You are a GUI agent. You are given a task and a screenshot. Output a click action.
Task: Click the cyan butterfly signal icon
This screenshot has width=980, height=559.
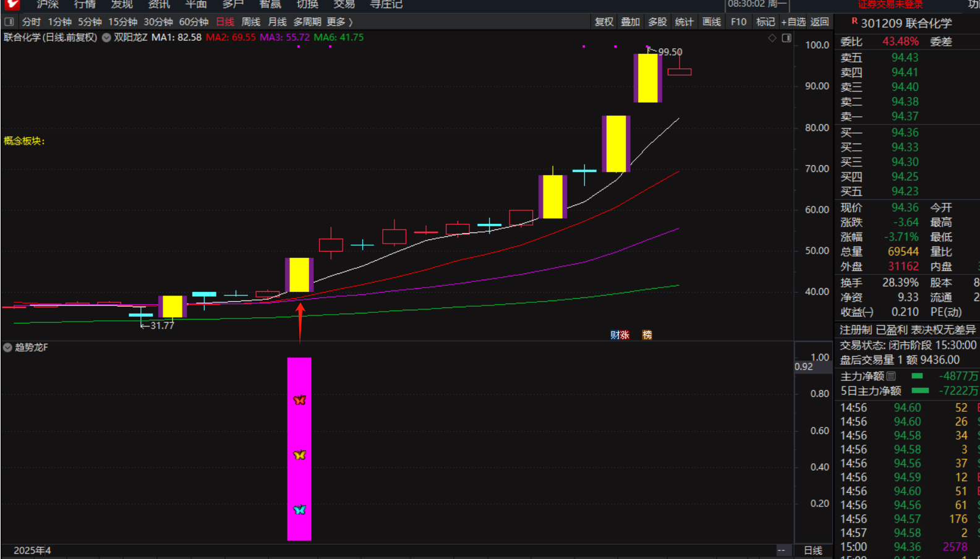(x=300, y=510)
